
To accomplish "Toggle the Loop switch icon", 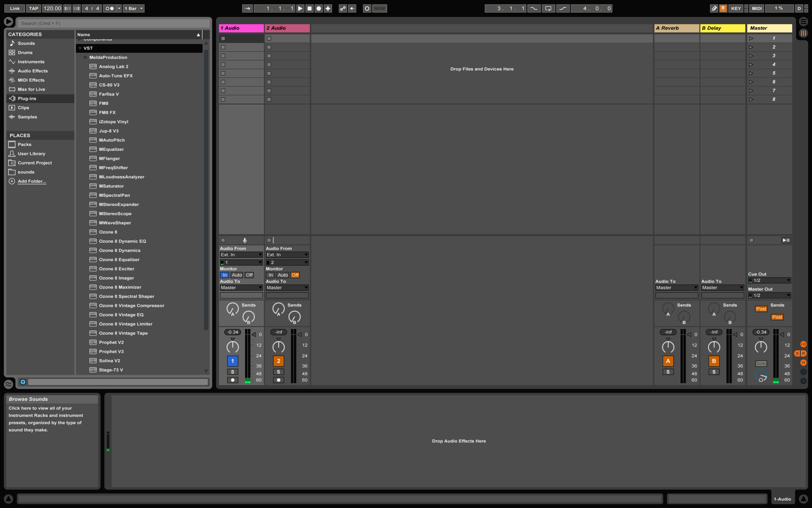I will click(x=548, y=8).
